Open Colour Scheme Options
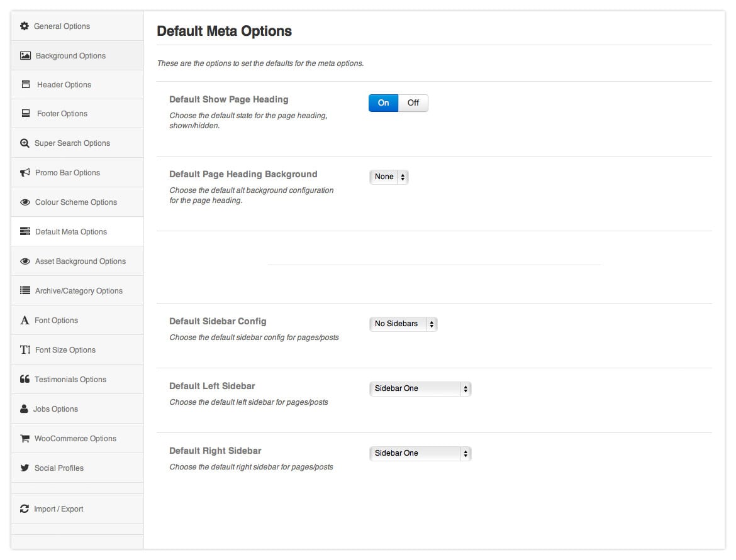This screenshot has width=736, height=560. pyautogui.click(x=77, y=202)
